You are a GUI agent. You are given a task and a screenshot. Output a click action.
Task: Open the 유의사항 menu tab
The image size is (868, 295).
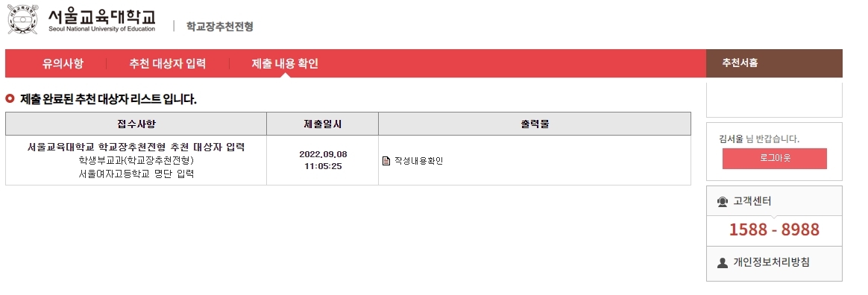point(63,63)
